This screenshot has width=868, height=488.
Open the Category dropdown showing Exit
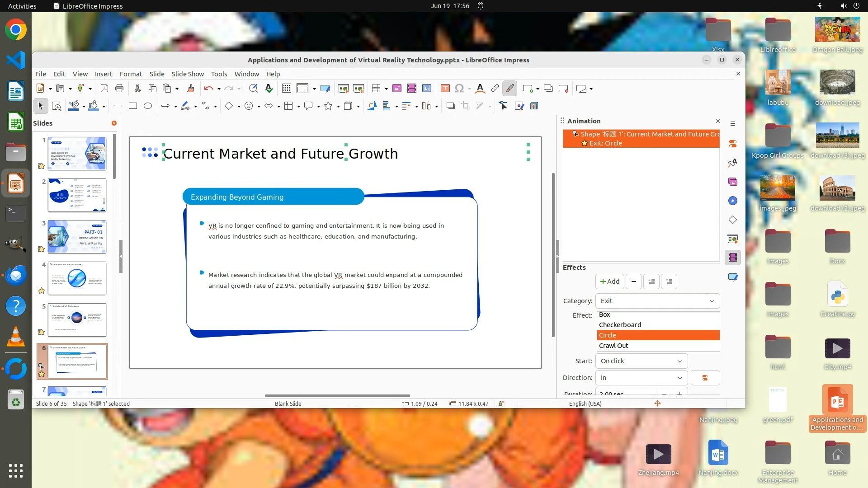657,301
